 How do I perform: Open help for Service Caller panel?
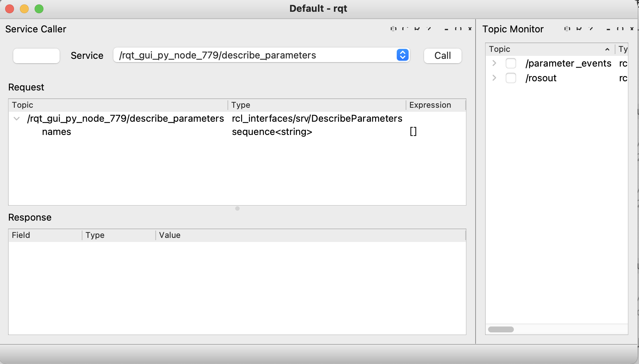429,29
